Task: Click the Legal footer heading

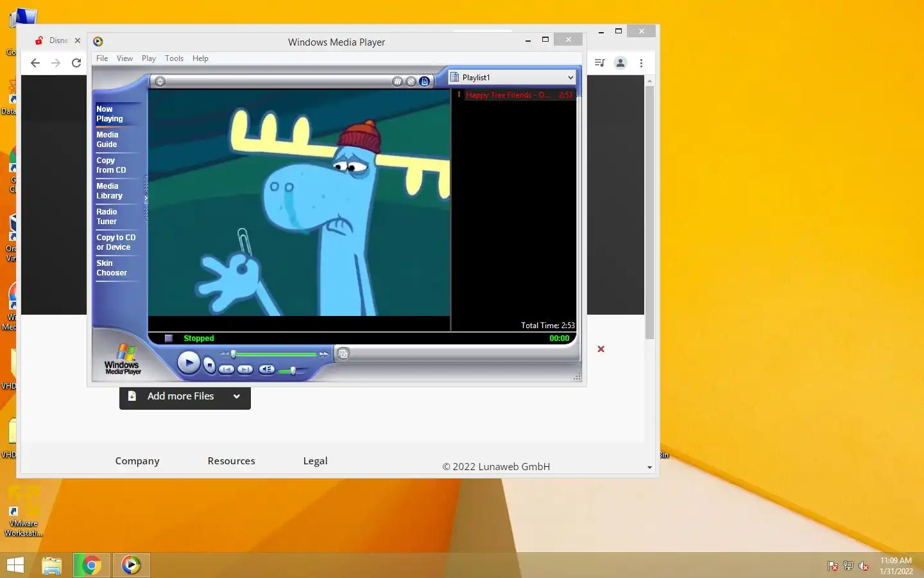Action: [315, 461]
